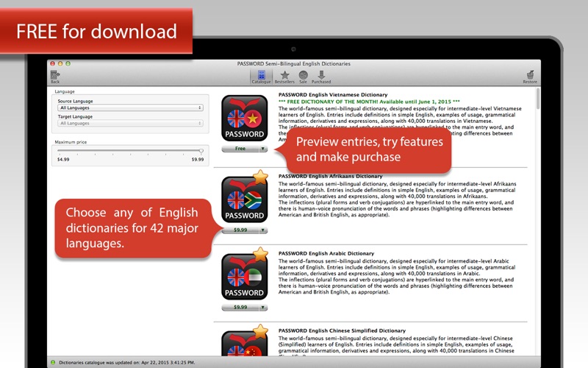Image resolution: width=588 pixels, height=368 pixels.
Task: Open the Sale section icon
Action: pos(303,77)
